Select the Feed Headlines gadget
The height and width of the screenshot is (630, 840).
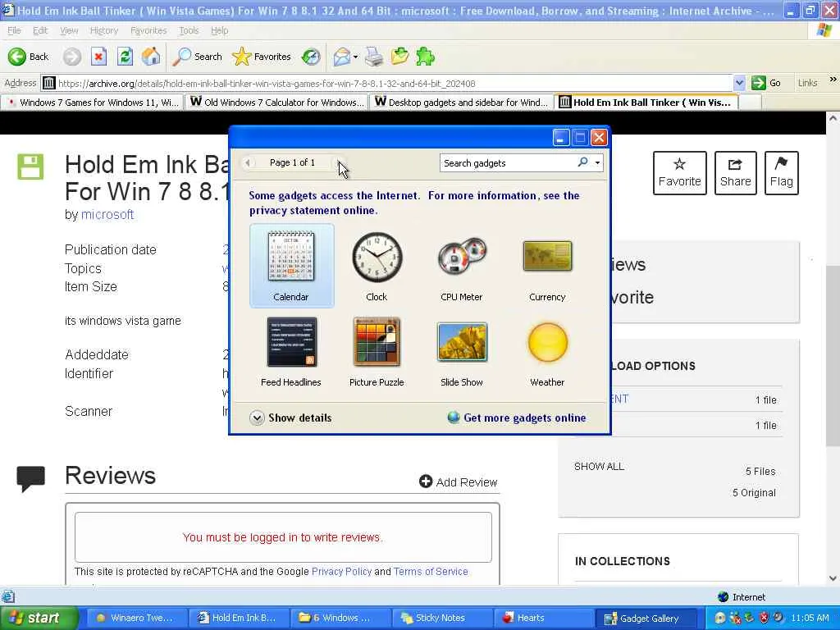(291, 351)
